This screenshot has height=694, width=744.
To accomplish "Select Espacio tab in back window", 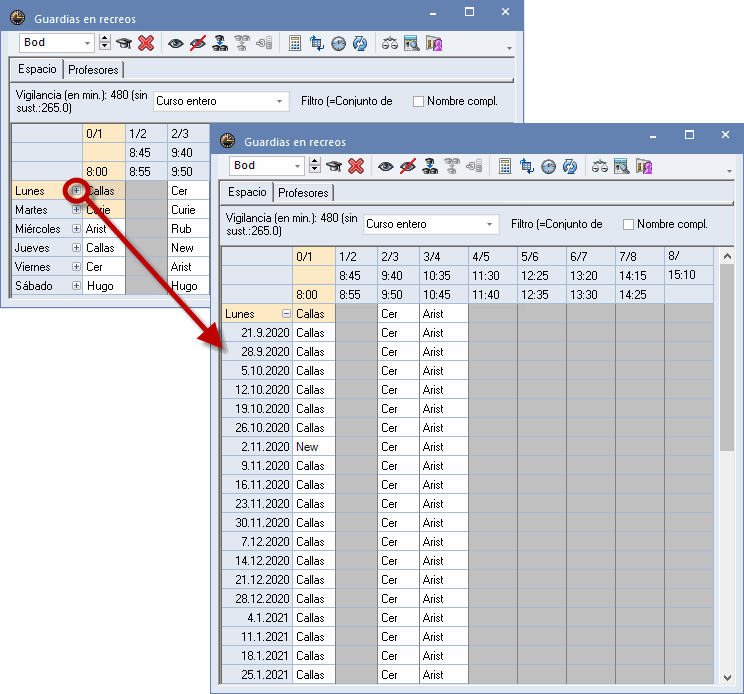I will [37, 69].
